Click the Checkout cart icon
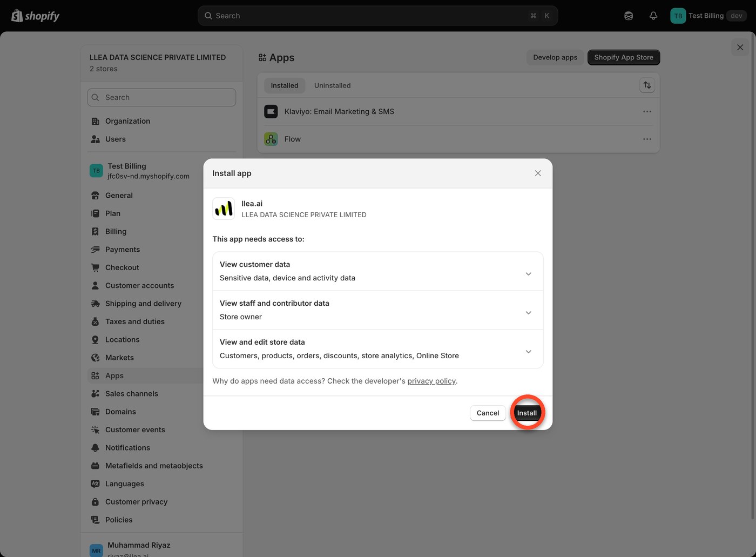Screen dimensions: 756x557 (x=95, y=267)
